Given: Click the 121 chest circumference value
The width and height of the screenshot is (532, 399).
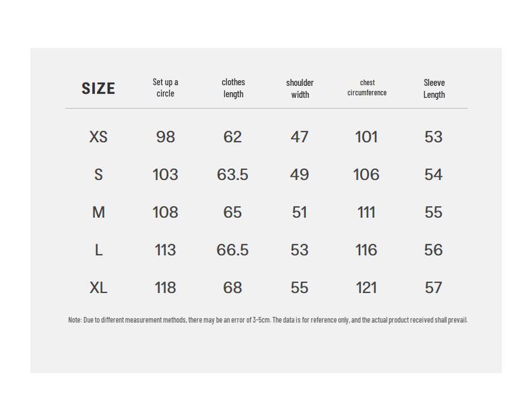Looking at the screenshot, I should pyautogui.click(x=366, y=288).
